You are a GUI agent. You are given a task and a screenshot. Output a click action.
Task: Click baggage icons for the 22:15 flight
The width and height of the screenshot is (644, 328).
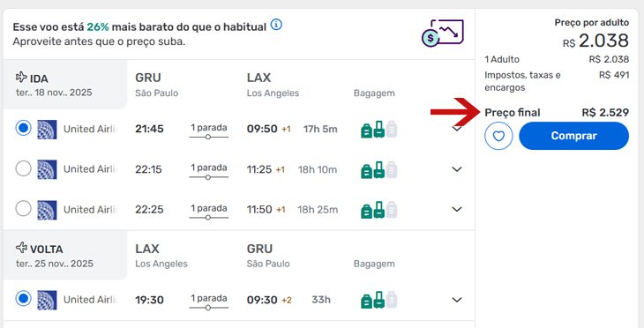tap(378, 169)
